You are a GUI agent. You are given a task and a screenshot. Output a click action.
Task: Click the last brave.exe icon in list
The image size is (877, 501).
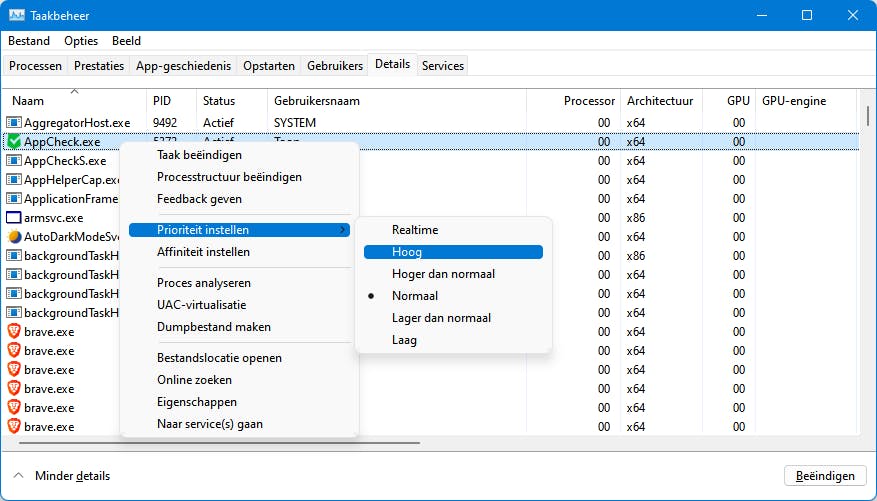pos(14,427)
